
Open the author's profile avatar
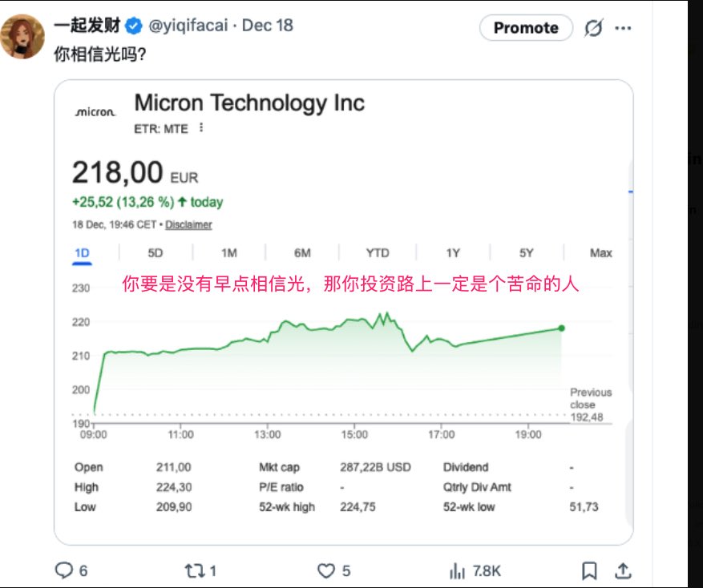coord(22,37)
